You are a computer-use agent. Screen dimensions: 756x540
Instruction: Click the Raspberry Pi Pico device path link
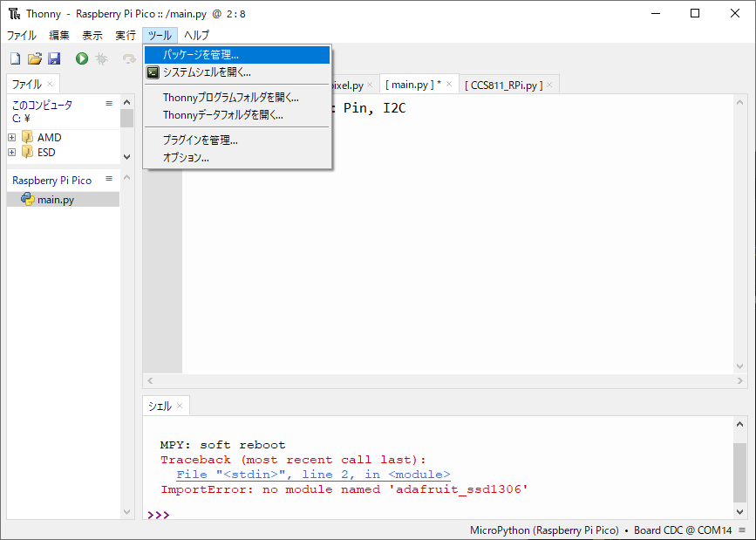(52, 181)
